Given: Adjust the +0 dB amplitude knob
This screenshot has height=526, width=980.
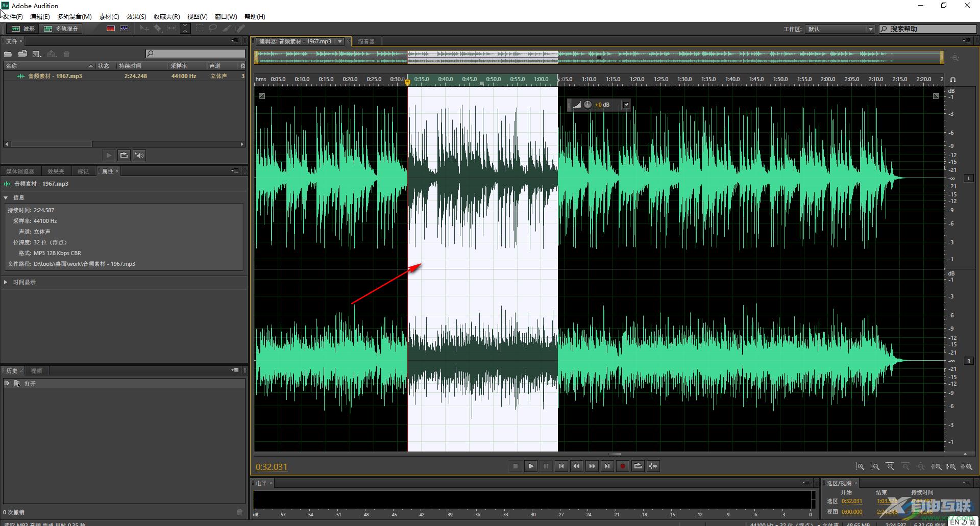Looking at the screenshot, I should (587, 105).
